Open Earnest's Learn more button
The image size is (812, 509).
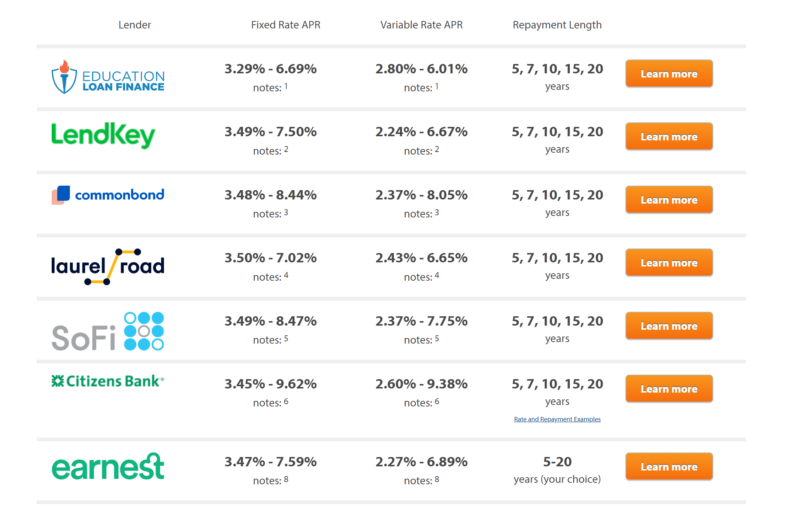[669, 467]
